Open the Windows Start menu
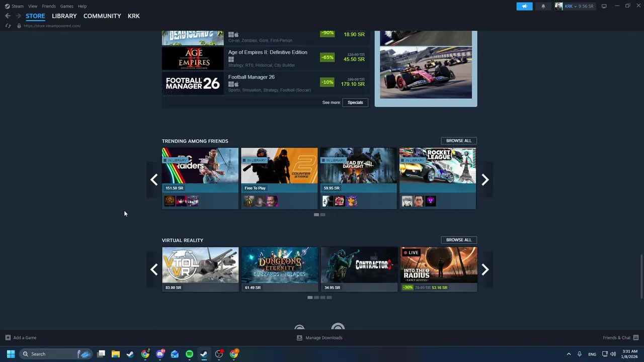The height and width of the screenshot is (362, 644). pyautogui.click(x=11, y=354)
